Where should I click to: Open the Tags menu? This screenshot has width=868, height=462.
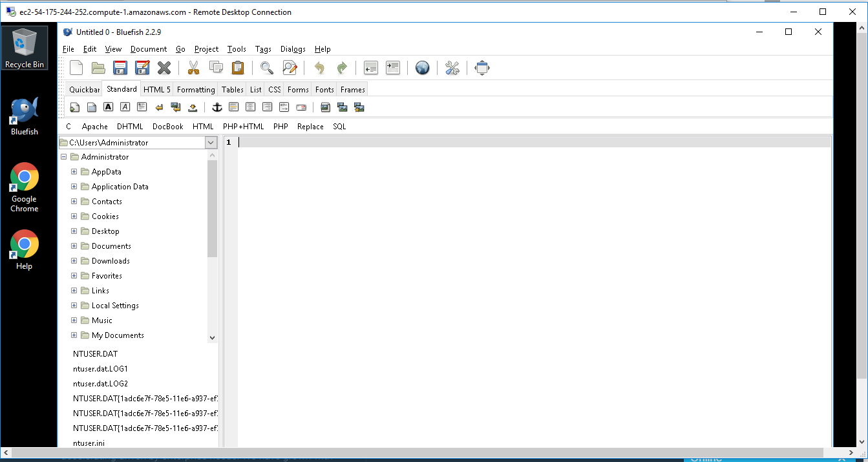coord(263,49)
